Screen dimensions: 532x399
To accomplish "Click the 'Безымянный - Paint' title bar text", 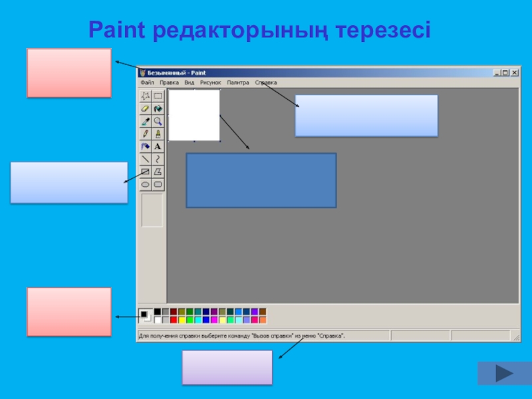I will (x=176, y=73).
